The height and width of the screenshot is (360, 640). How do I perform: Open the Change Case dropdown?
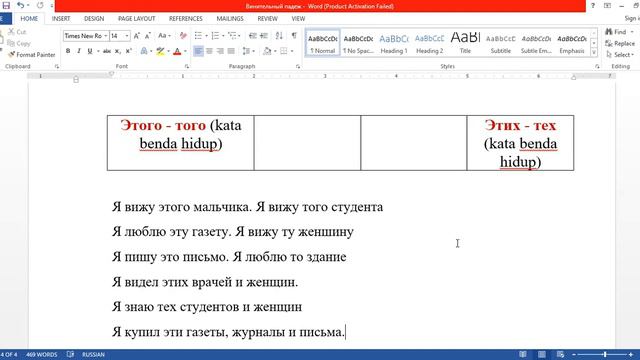tap(164, 36)
